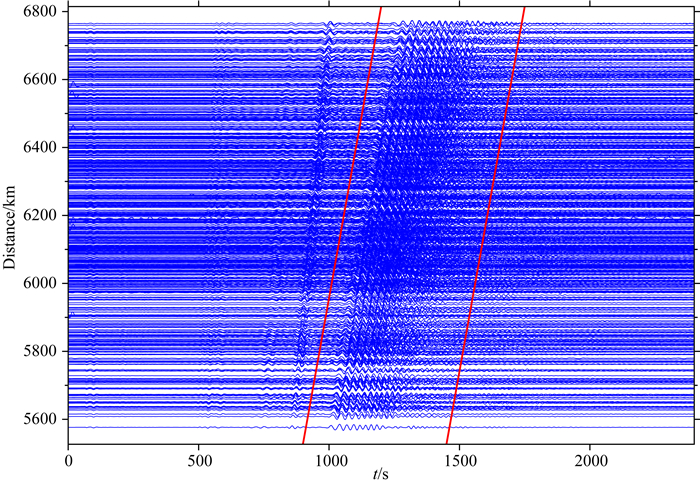Select the topmost seismic trace below 6800 km
Screen dimensions: 700x484
point(200,23)
